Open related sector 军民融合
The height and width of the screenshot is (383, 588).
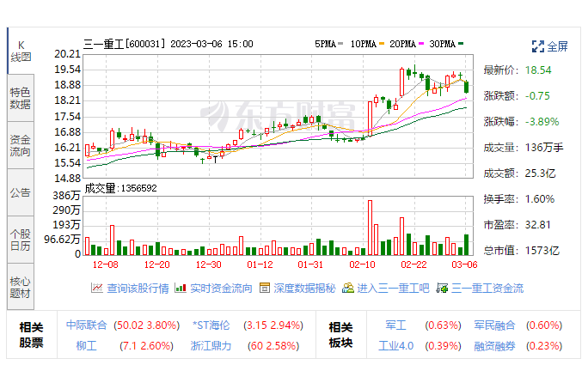pyautogui.click(x=494, y=325)
